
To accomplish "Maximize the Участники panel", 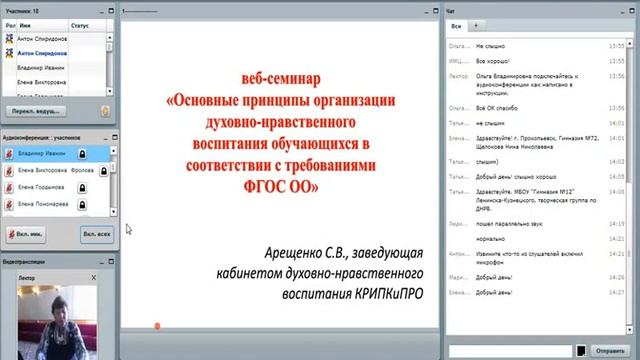I will click(111, 11).
